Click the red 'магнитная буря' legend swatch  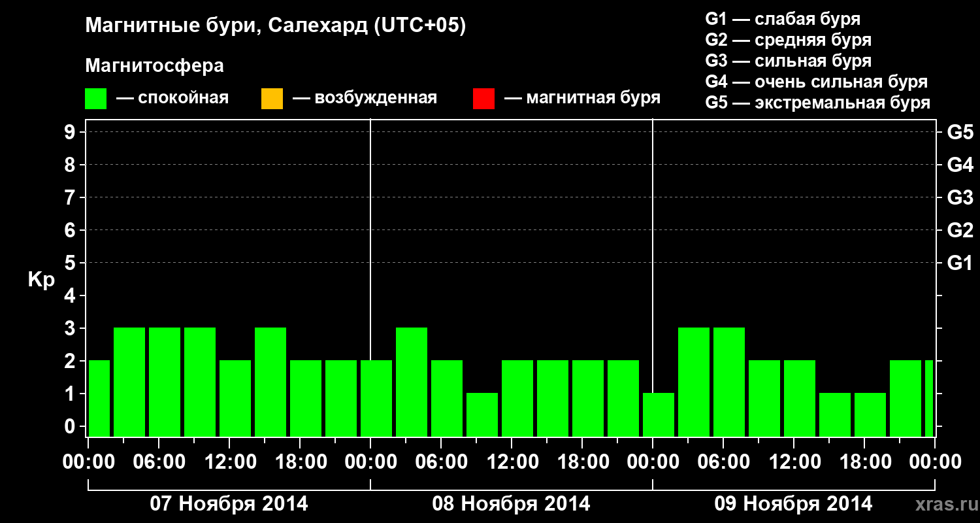[483, 99]
